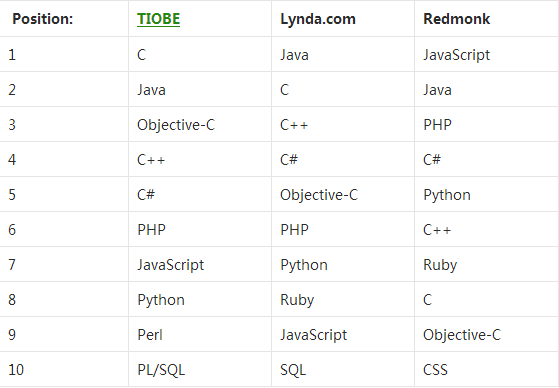This screenshot has height=388, width=559.
Task: Click the Position: column header
Action: (42, 19)
